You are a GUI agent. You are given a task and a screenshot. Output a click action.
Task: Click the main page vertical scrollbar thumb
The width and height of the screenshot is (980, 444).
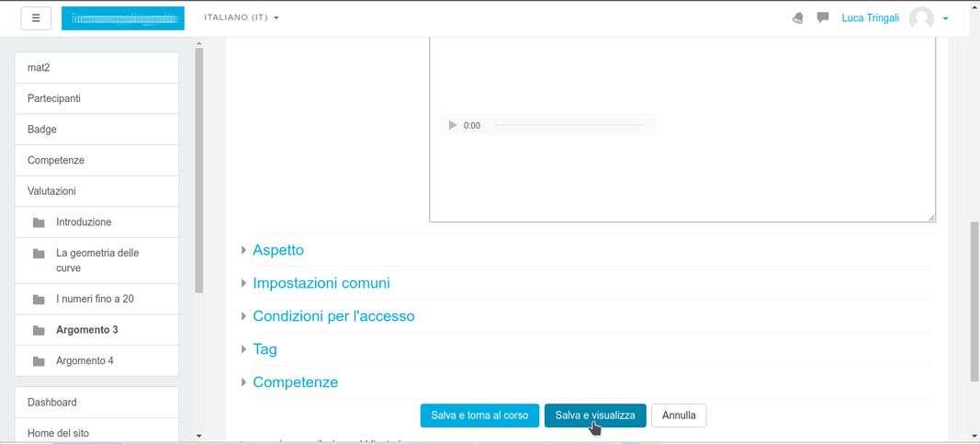tap(974, 300)
